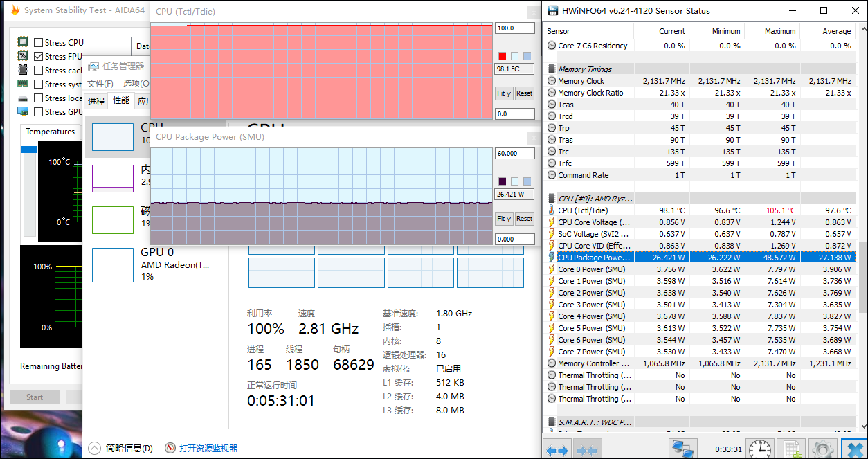868x459 pixels.
Task: Click Fit y on the CPU Tctl/Tdie graph
Action: coord(504,93)
